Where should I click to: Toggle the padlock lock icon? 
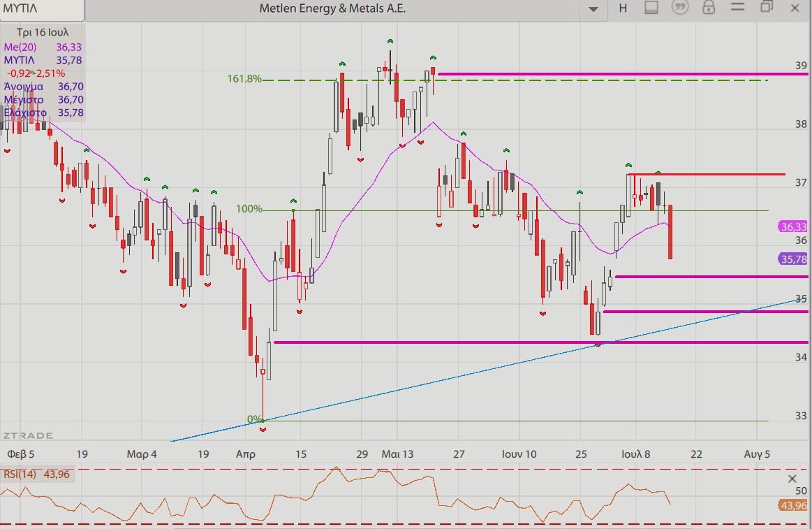pos(709,7)
